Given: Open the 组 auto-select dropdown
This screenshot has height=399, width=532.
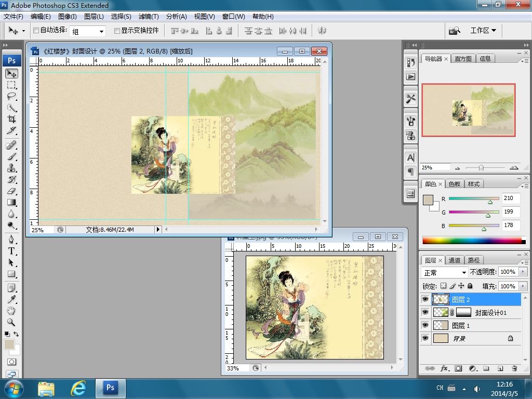Looking at the screenshot, I should tap(87, 31).
